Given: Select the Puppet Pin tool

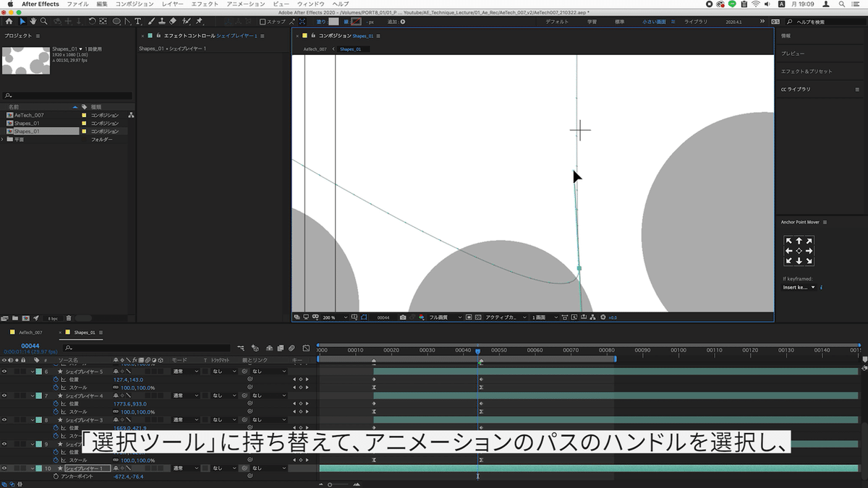Looking at the screenshot, I should coord(199,22).
